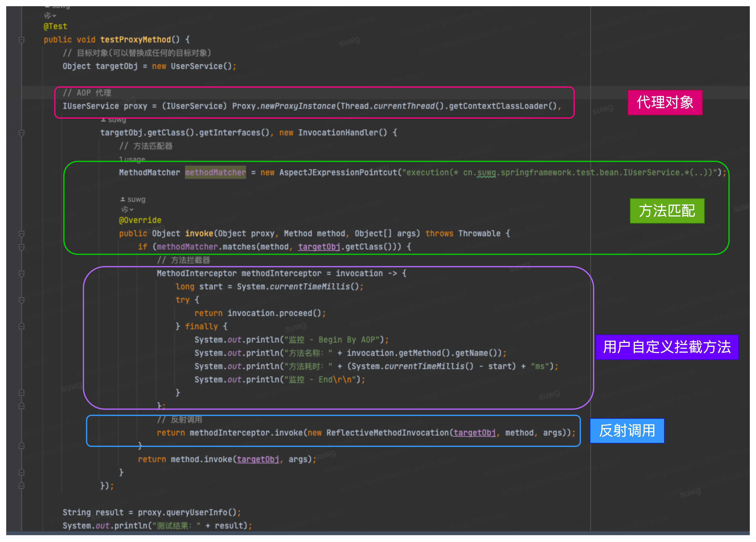
Task: Collapse fold marker on new InvocationHandler line
Action: point(22,133)
